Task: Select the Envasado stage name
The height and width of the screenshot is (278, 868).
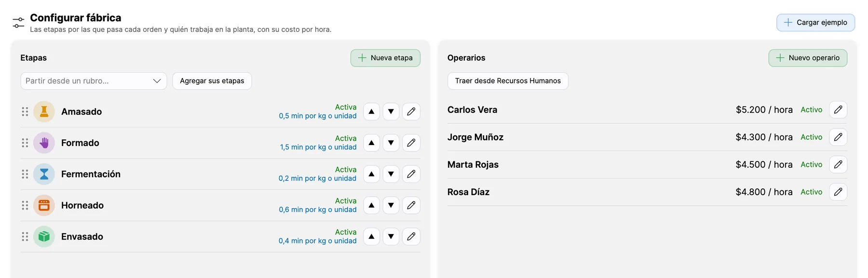Action: pos(82,237)
